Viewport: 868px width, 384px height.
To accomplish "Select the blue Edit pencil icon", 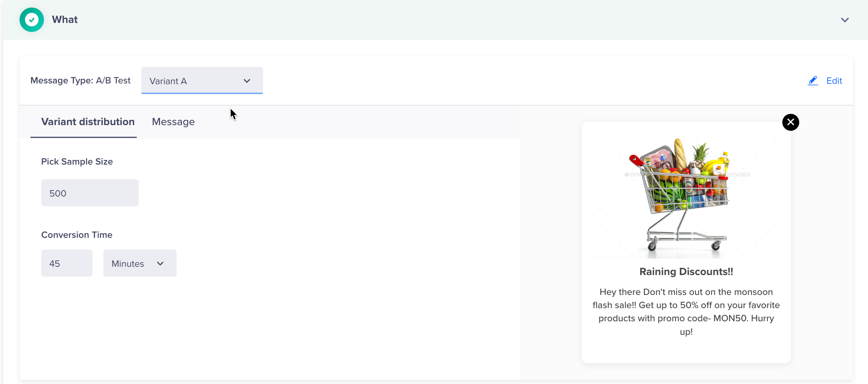I will [x=813, y=80].
